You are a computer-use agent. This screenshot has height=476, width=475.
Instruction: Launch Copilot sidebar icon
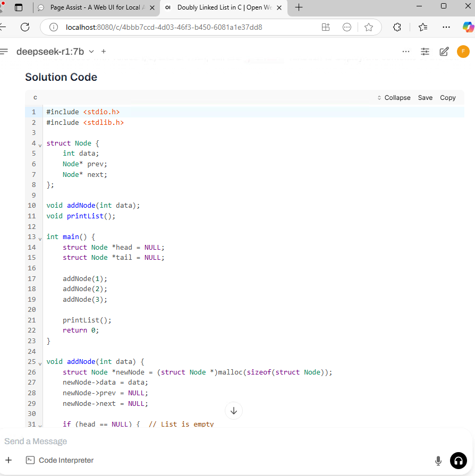pyautogui.click(x=468, y=27)
